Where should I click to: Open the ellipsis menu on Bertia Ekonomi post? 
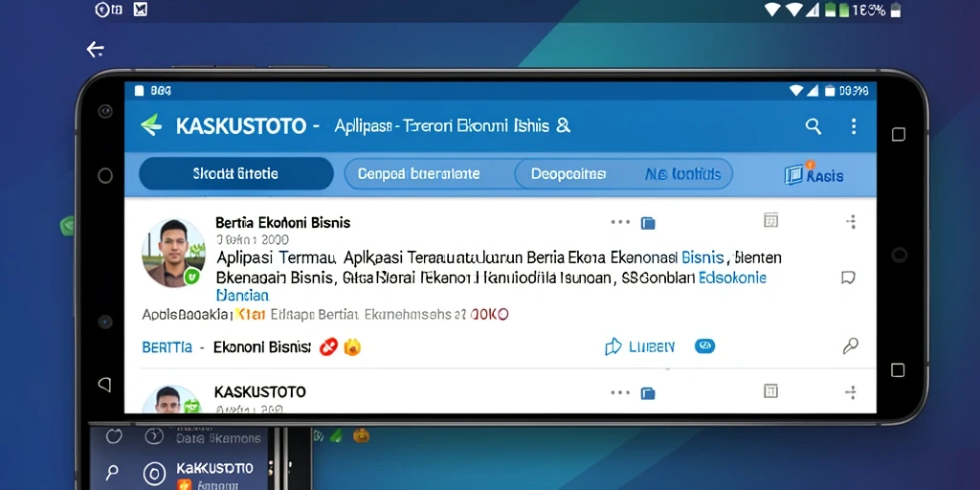pos(620,222)
